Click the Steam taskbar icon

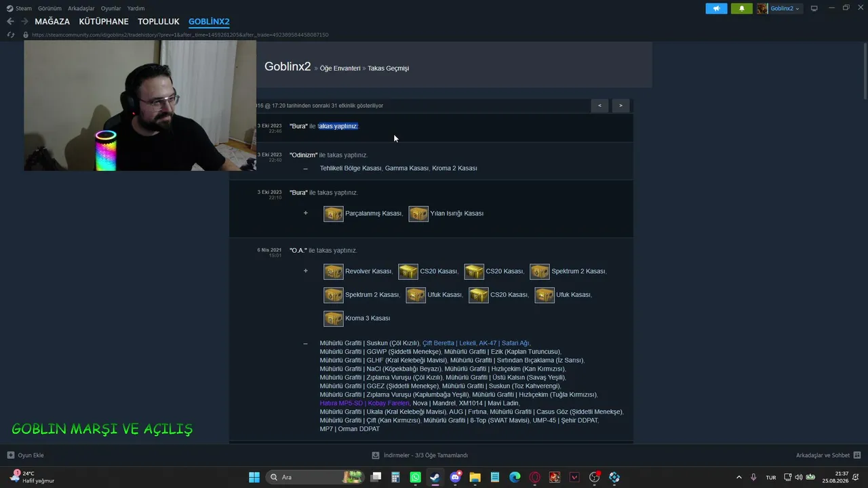click(x=435, y=477)
